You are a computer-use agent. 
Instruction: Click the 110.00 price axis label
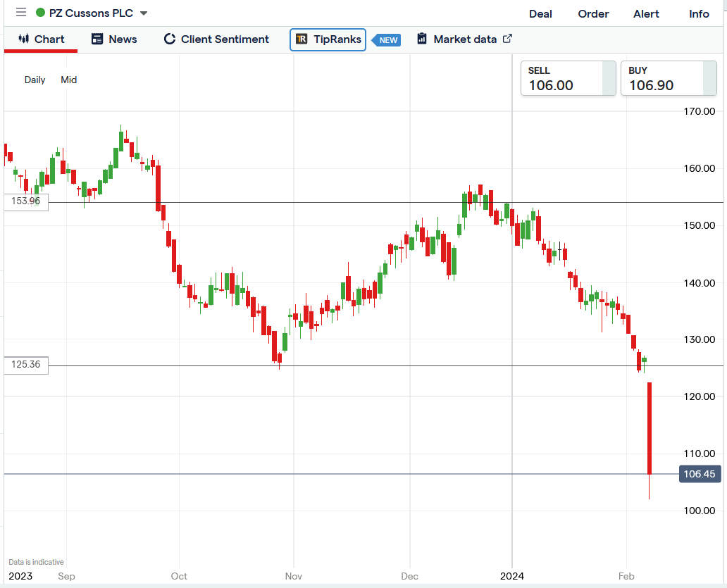click(x=700, y=453)
